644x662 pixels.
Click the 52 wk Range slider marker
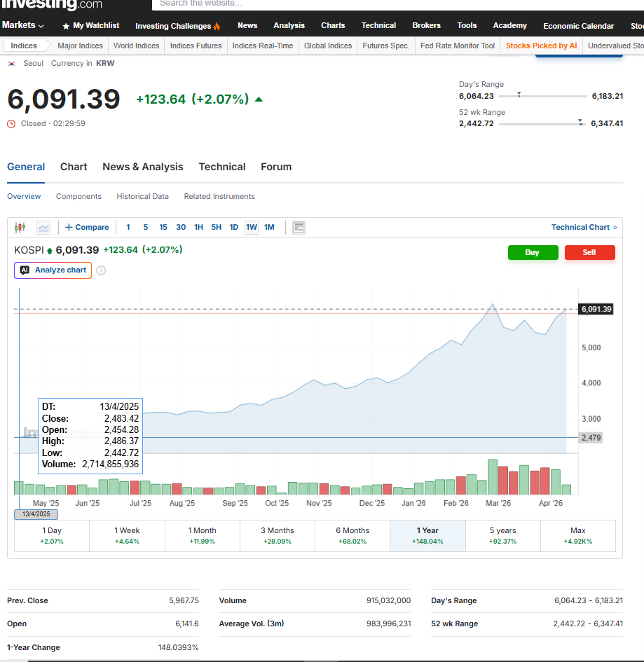[x=581, y=123]
